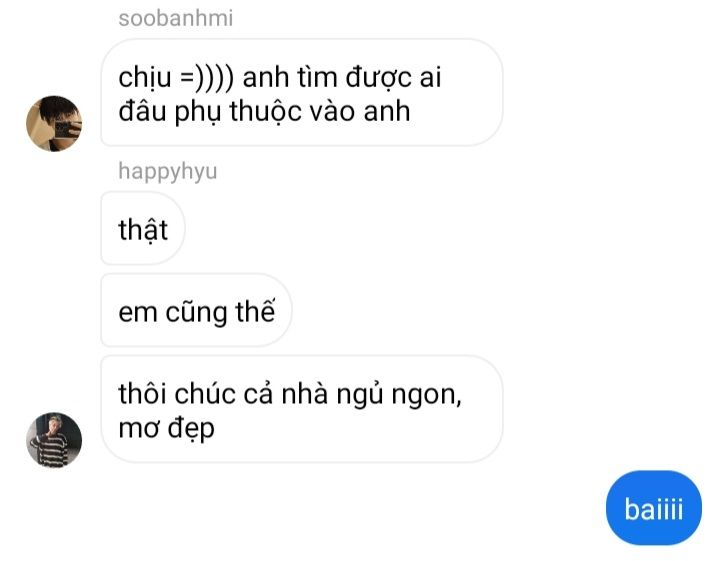Tap the 'thôi chúc cả nhà ngủ ngon' bubble

coord(302,409)
